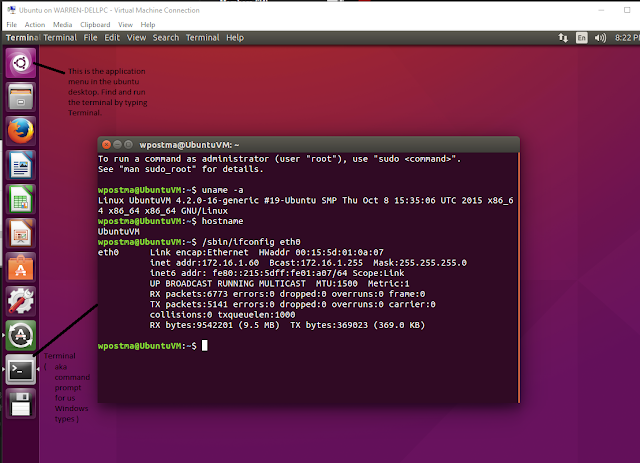Open LibreOffice Calc spreadsheet icon

tap(20, 199)
